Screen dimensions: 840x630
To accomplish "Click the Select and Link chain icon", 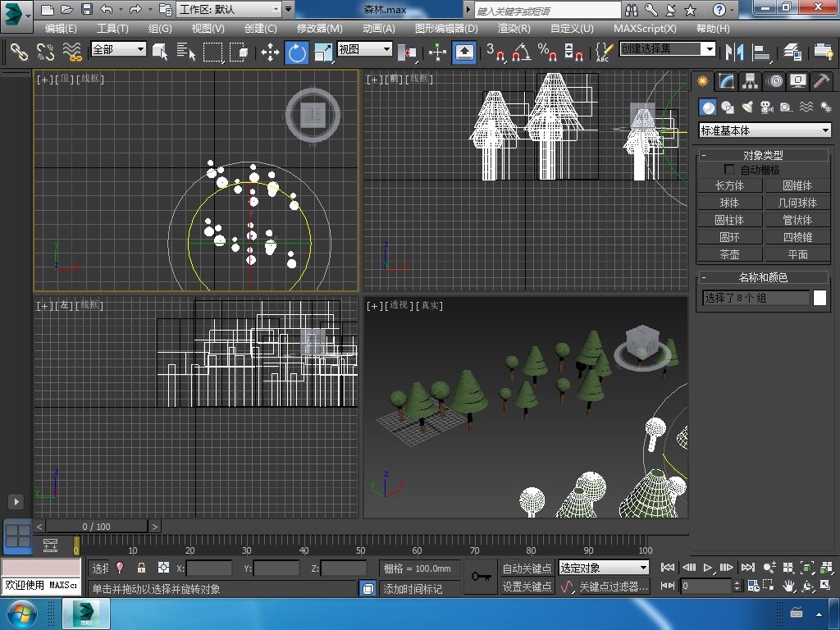I will [x=19, y=52].
